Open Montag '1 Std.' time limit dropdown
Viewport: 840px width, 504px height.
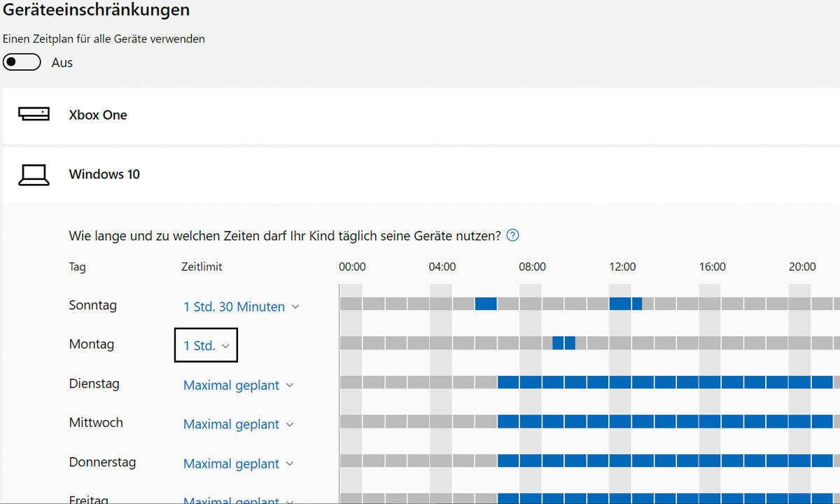click(206, 345)
